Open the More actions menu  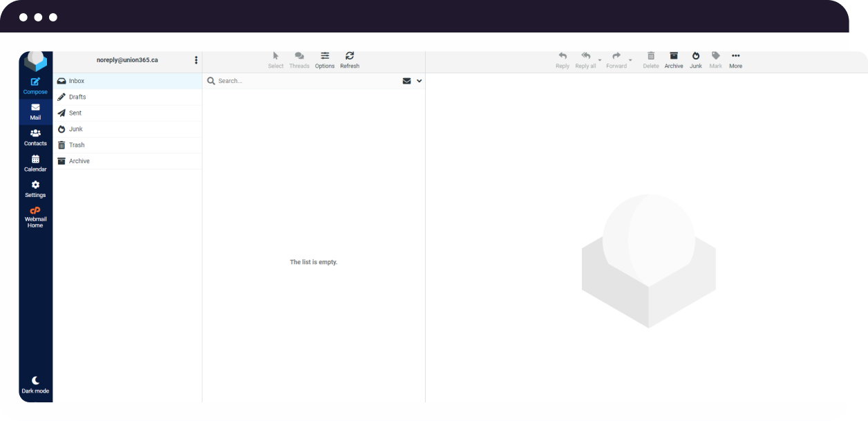pyautogui.click(x=735, y=60)
